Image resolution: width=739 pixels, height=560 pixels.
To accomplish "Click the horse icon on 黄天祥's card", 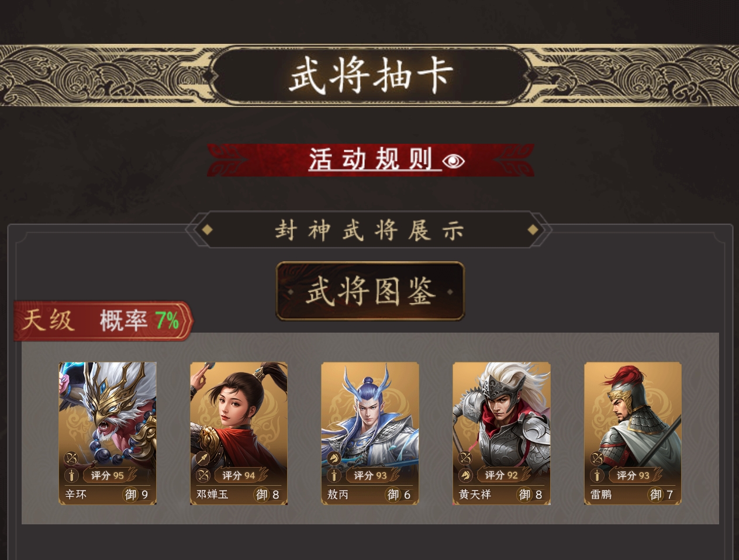I will click(x=465, y=475).
